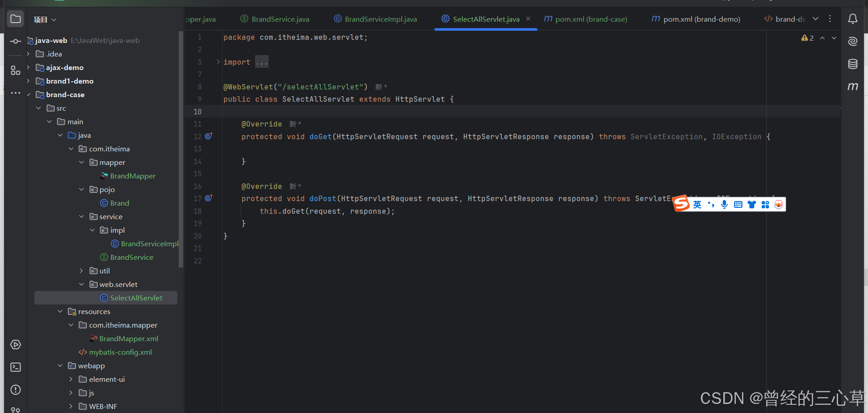Viewport: 868px width, 413px height.
Task: Expand the util package
Action: pos(81,271)
